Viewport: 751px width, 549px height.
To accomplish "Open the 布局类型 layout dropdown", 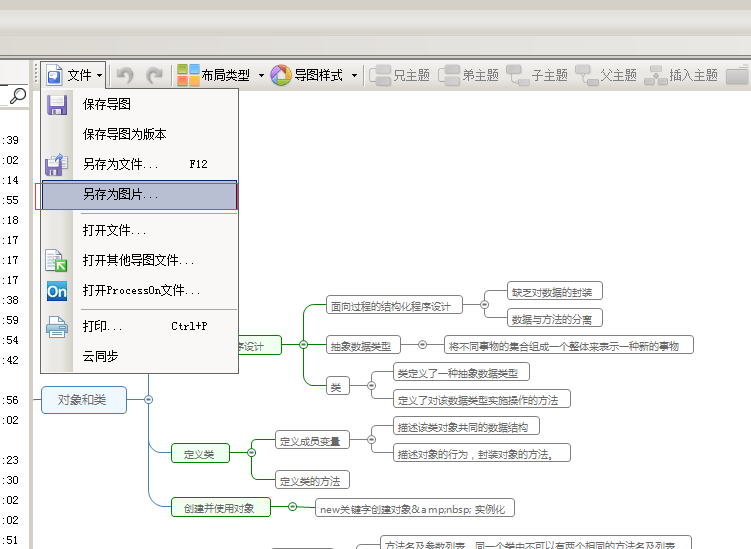I will click(x=220, y=75).
